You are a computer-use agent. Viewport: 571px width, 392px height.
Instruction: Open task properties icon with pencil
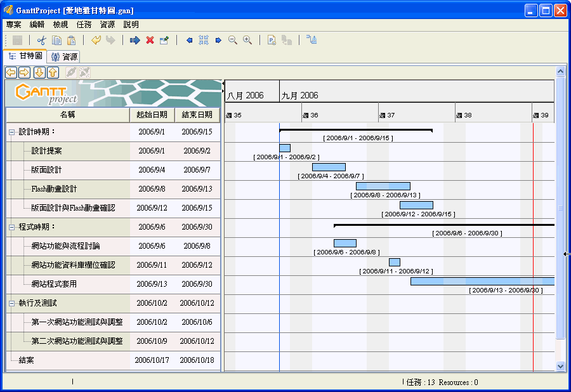(164, 40)
